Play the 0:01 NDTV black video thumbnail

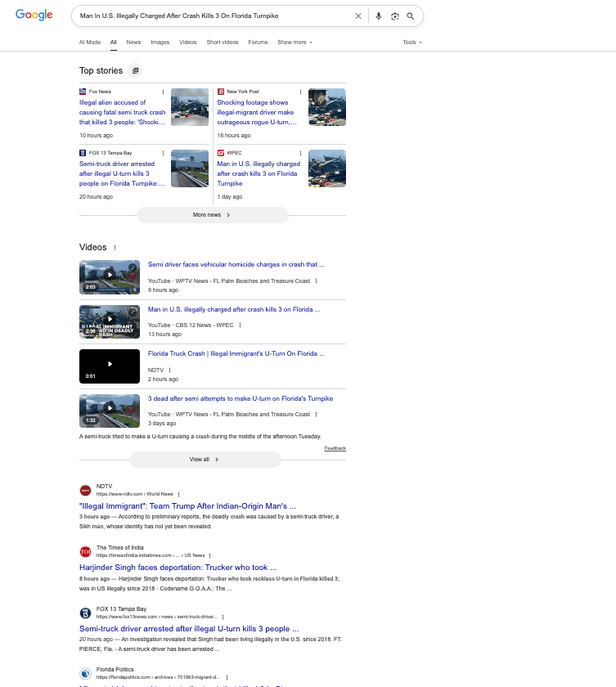(x=110, y=366)
